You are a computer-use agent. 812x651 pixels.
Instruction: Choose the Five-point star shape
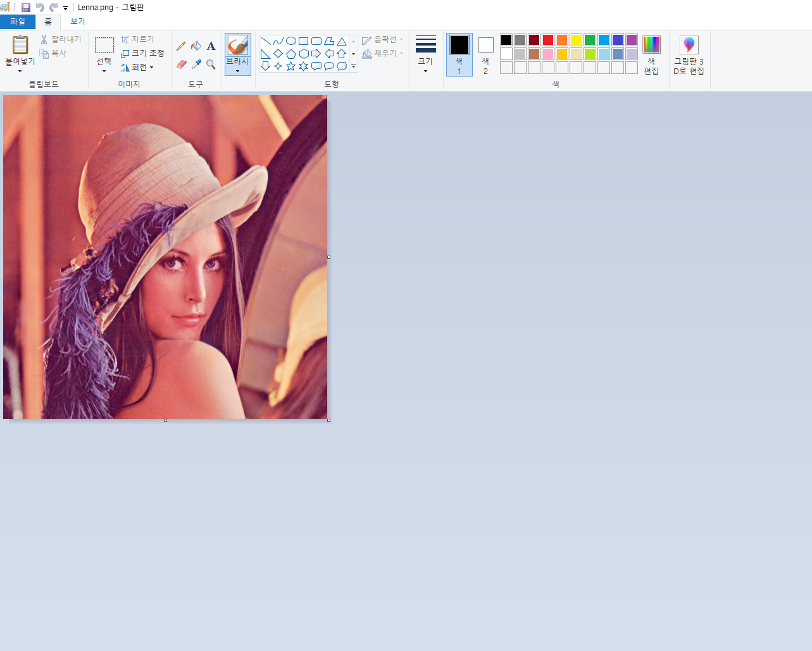(291, 66)
